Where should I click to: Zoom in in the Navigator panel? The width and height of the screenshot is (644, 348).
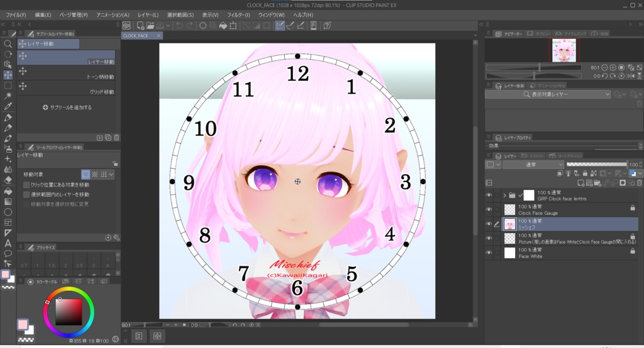point(613,67)
